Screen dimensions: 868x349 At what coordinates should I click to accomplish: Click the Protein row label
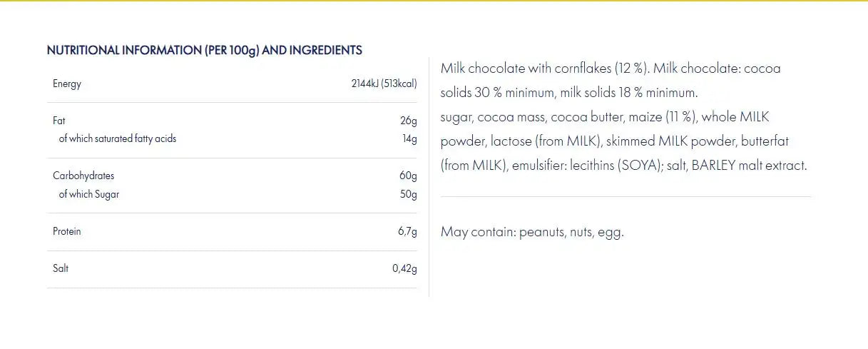tap(67, 232)
